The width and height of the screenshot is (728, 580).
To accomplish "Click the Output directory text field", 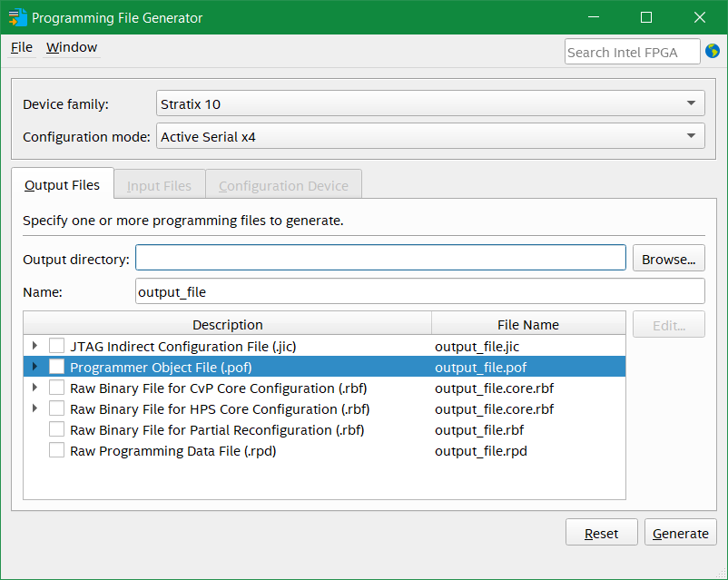I will pyautogui.click(x=380, y=259).
